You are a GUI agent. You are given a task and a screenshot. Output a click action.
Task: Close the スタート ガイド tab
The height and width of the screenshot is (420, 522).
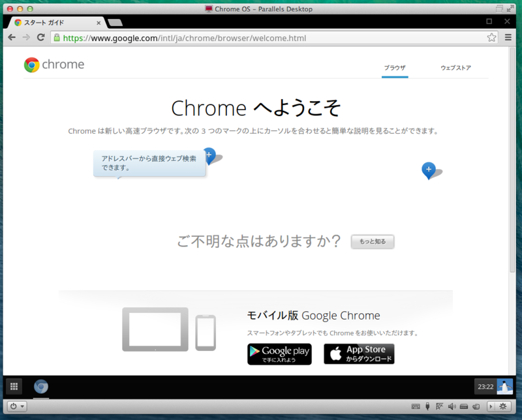[x=99, y=23]
